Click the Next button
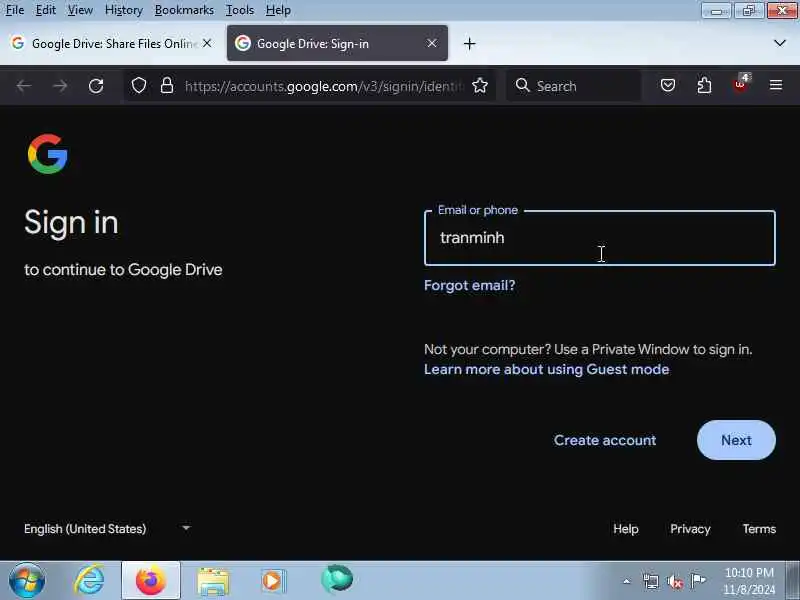Viewport: 800px width, 600px height. 736,440
